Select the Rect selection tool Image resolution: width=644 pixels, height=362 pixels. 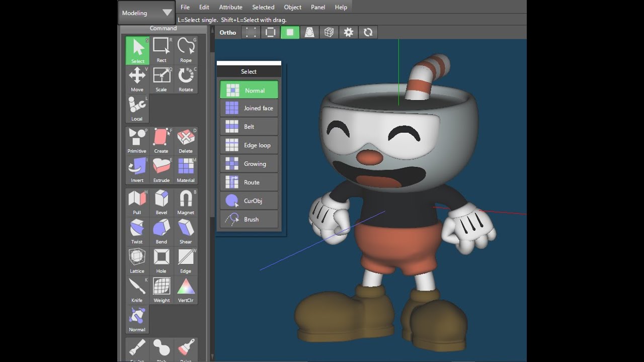[162, 50]
